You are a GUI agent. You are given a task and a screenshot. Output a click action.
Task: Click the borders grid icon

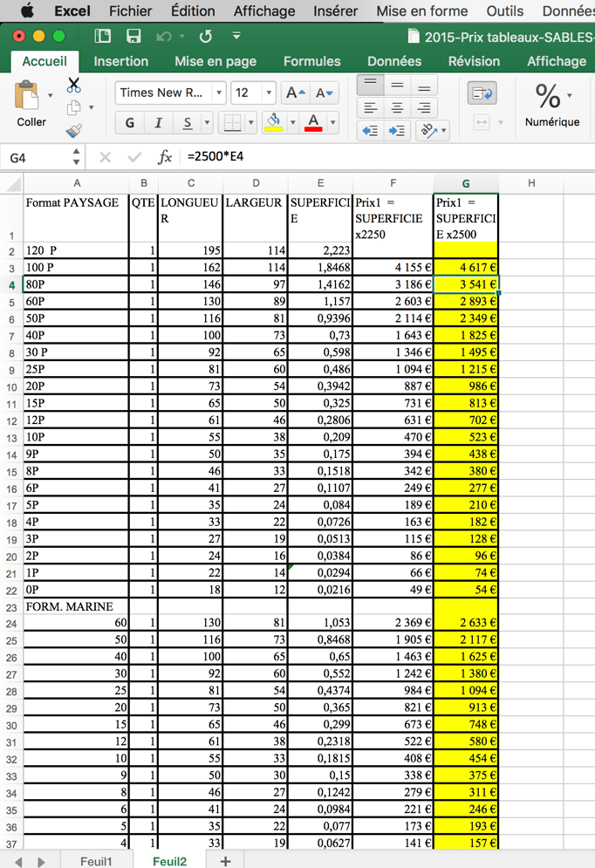232,122
